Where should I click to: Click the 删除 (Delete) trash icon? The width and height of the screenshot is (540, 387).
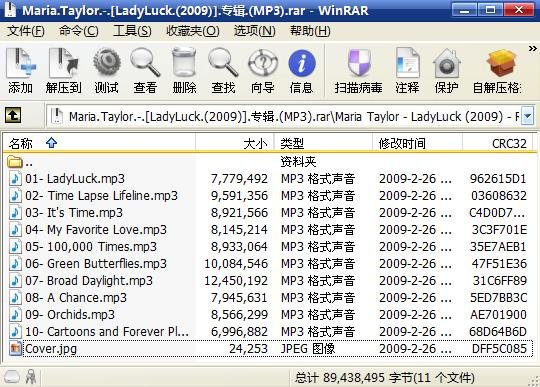(x=184, y=71)
